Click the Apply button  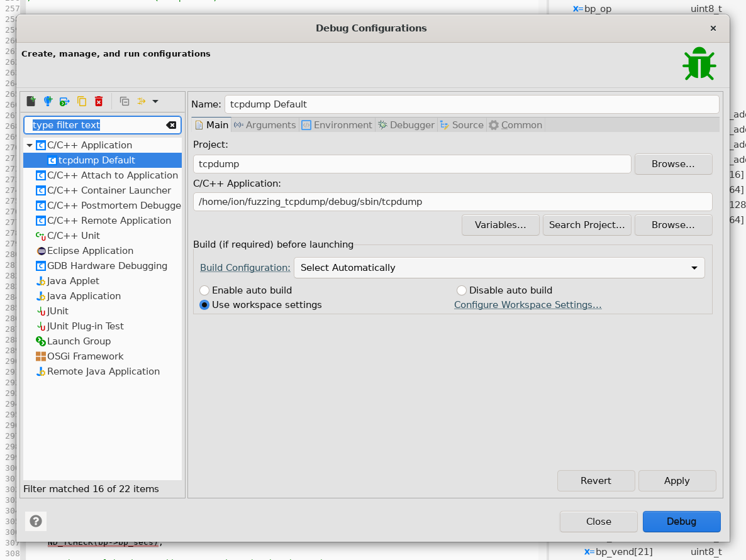pyautogui.click(x=677, y=481)
